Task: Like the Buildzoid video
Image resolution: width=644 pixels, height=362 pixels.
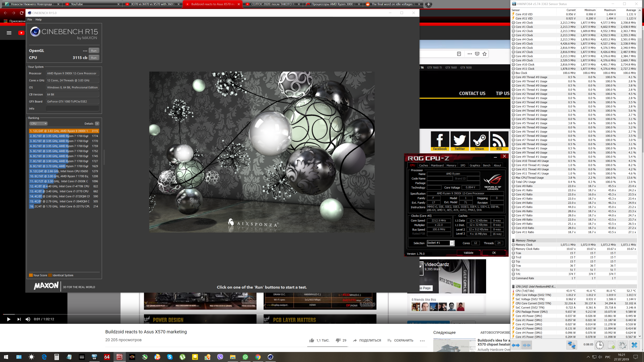Action: (x=311, y=340)
